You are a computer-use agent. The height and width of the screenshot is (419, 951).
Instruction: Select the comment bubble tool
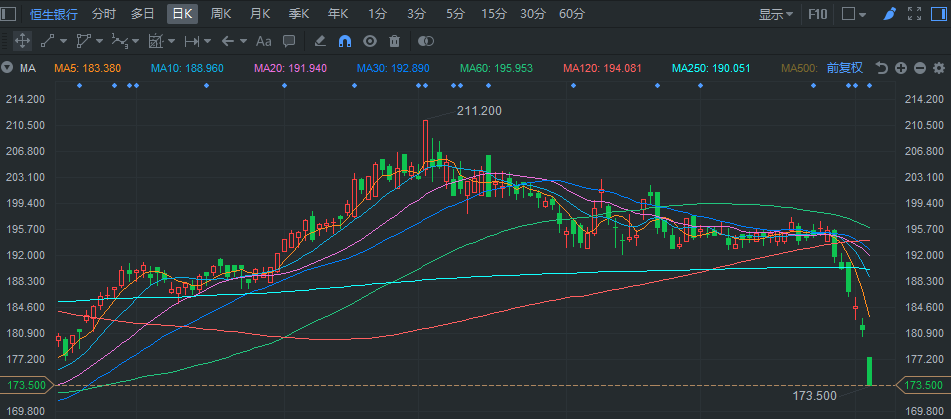click(x=289, y=41)
